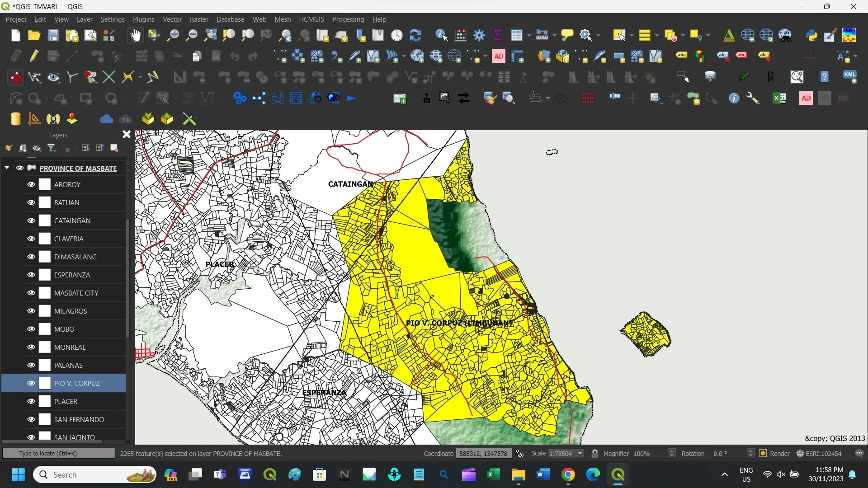The width and height of the screenshot is (868, 488).
Task: Click the ESRI:102454 CRS button
Action: pos(819,453)
